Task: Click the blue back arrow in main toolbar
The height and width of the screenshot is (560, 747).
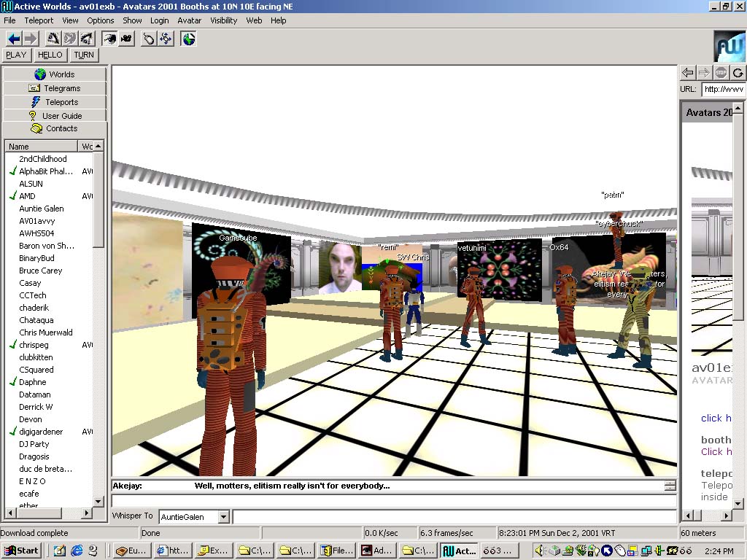Action: click(13, 39)
